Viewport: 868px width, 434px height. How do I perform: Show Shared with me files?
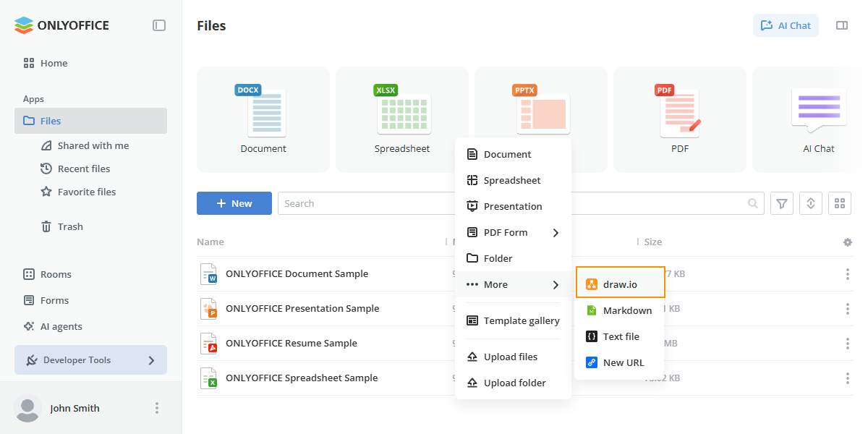pos(85,145)
